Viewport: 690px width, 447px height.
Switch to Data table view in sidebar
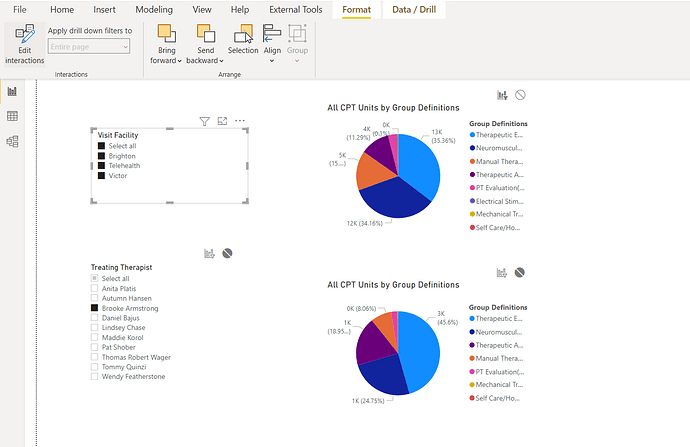click(x=12, y=116)
